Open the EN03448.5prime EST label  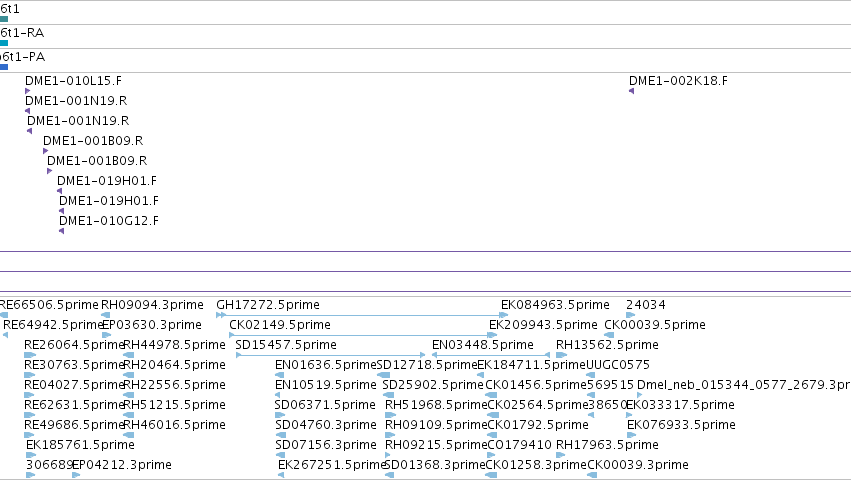483,345
